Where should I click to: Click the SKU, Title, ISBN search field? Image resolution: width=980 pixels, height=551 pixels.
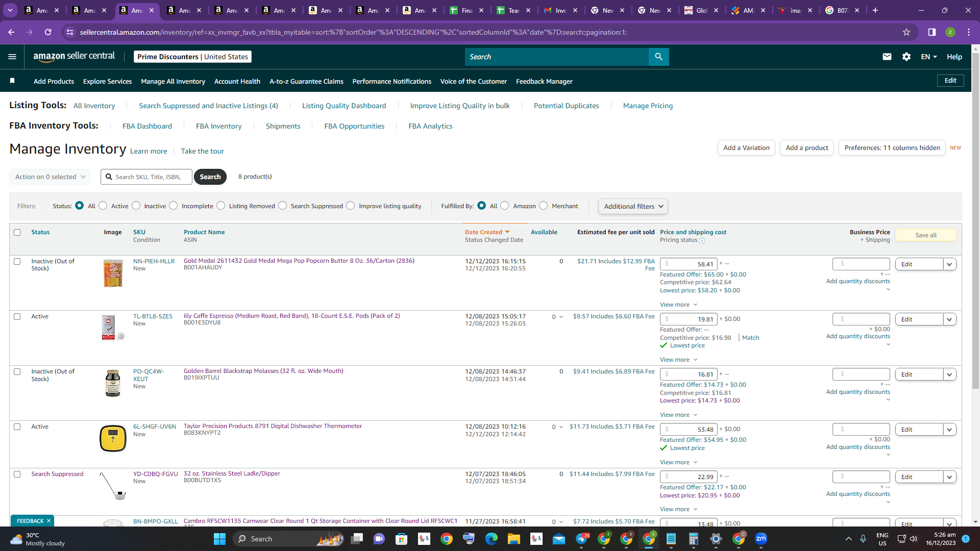click(146, 177)
